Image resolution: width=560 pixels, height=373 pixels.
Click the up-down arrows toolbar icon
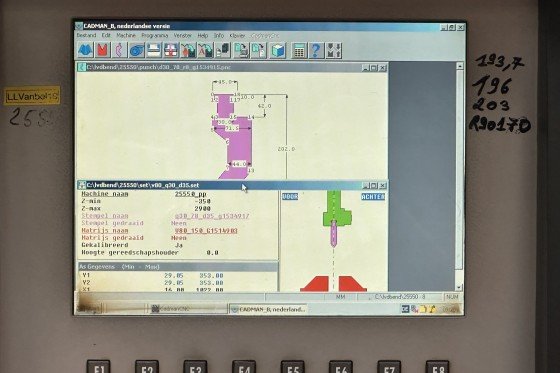(334, 50)
